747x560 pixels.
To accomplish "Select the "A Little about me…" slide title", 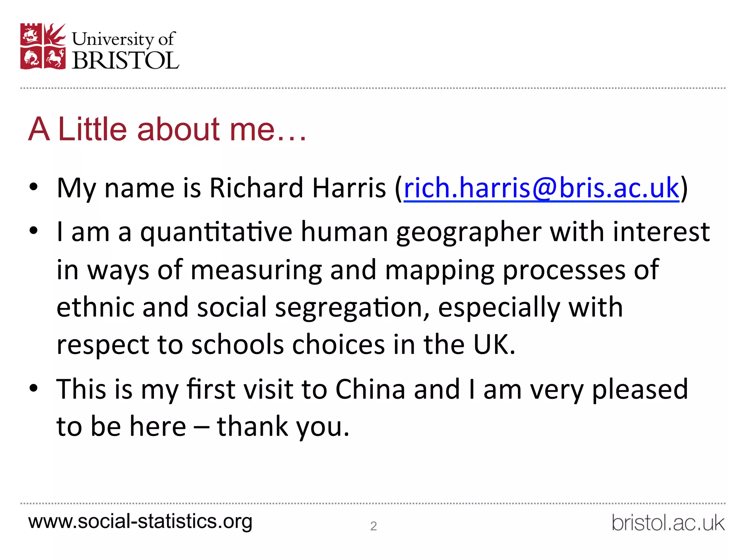I will tap(167, 129).
